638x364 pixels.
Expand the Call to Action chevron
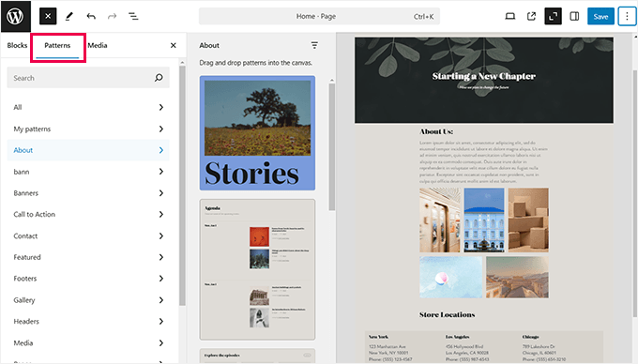point(161,214)
